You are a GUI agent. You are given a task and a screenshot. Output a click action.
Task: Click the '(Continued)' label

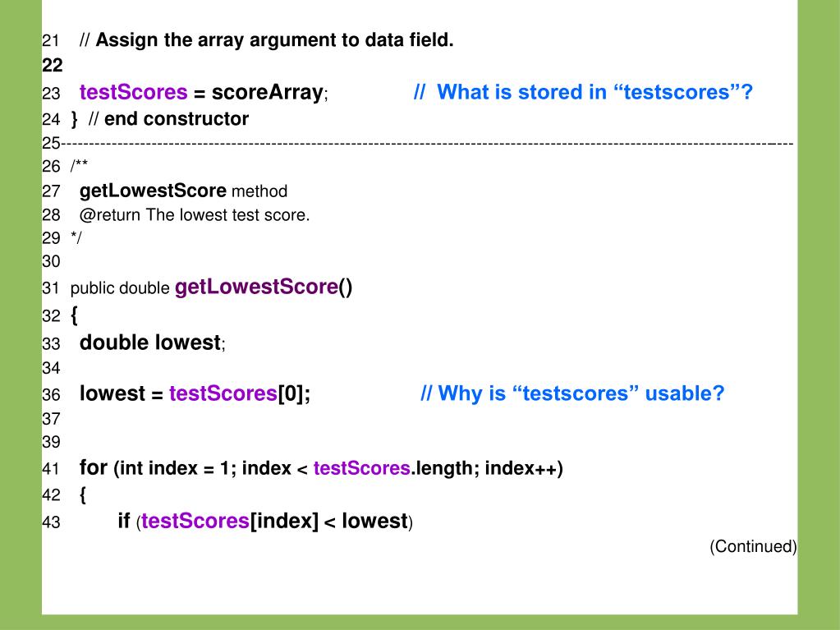[x=753, y=546]
